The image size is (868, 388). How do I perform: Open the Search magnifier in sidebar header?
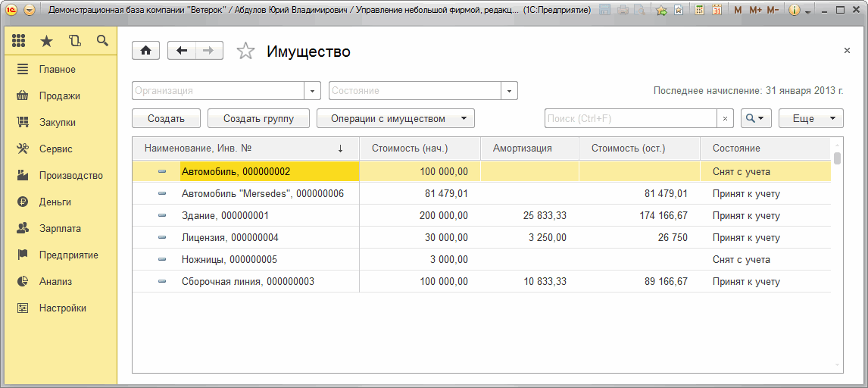(x=101, y=40)
